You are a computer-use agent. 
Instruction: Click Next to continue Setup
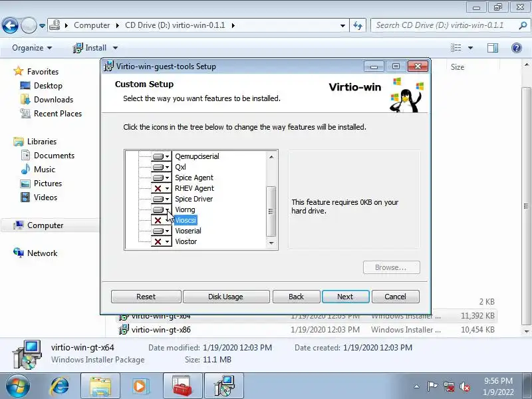point(345,297)
